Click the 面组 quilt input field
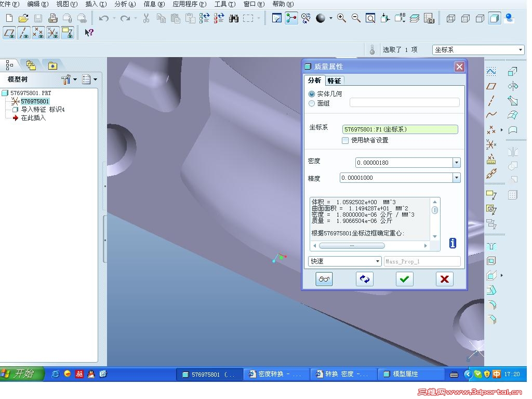 (x=404, y=102)
